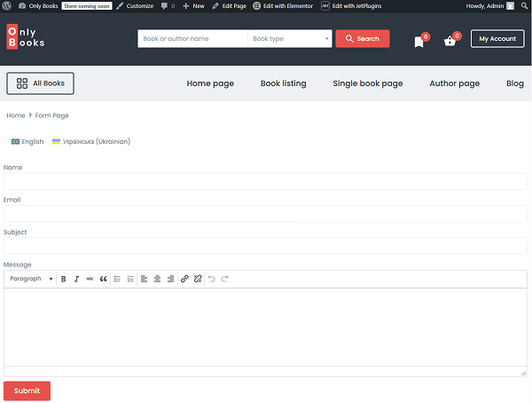
Task: Click the insert link icon
Action: point(184,279)
